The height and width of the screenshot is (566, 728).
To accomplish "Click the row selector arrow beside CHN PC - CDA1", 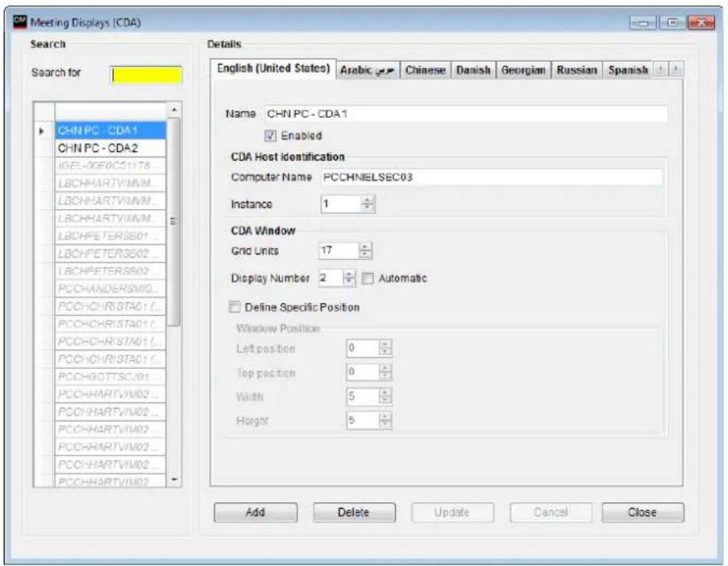I will (42, 131).
